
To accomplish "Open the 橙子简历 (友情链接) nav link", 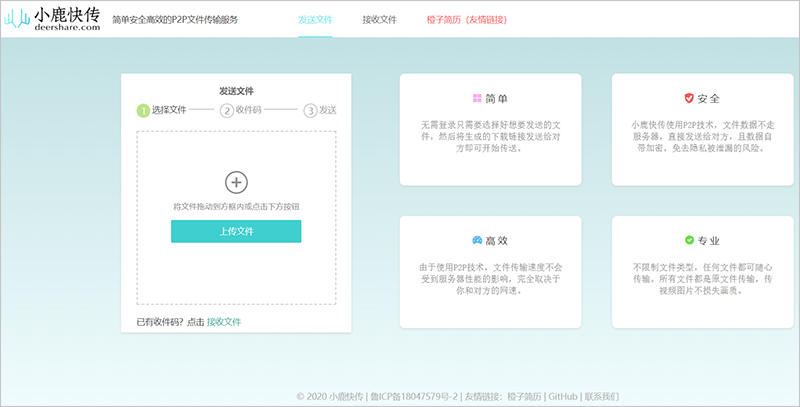I will (x=467, y=20).
